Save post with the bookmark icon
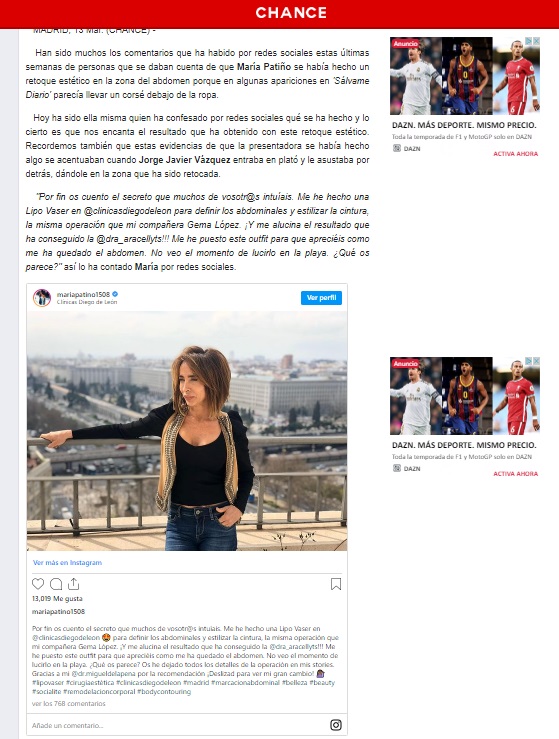 (336, 584)
